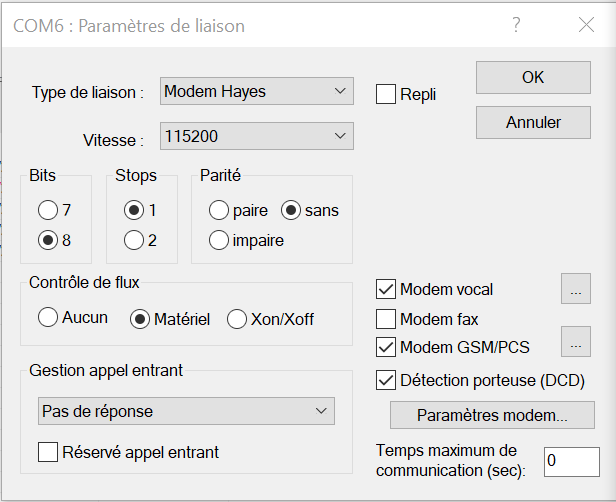Viewport: 616px width, 502px height.
Task: Select impaire parity radio button
Action: click(x=219, y=240)
